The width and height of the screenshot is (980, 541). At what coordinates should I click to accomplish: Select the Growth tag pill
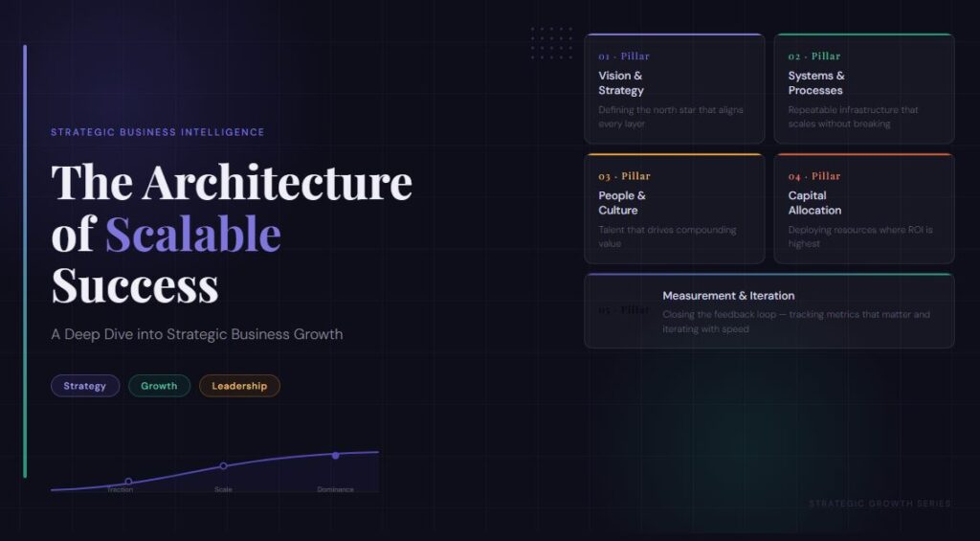tap(159, 386)
